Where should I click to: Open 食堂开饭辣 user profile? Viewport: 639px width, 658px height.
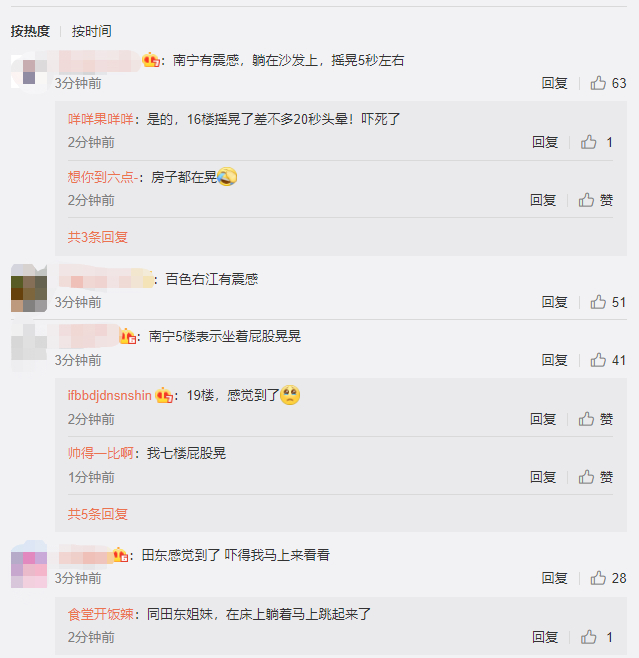coord(101,614)
